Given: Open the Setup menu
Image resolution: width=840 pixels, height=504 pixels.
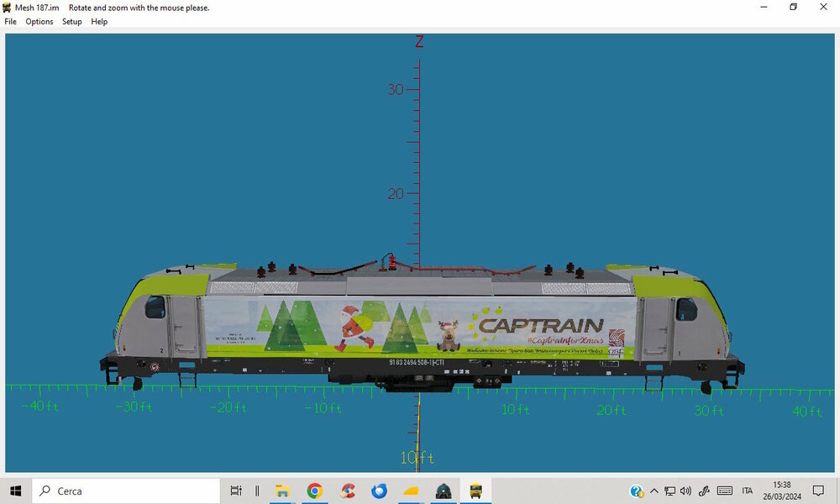Looking at the screenshot, I should pyautogui.click(x=71, y=22).
